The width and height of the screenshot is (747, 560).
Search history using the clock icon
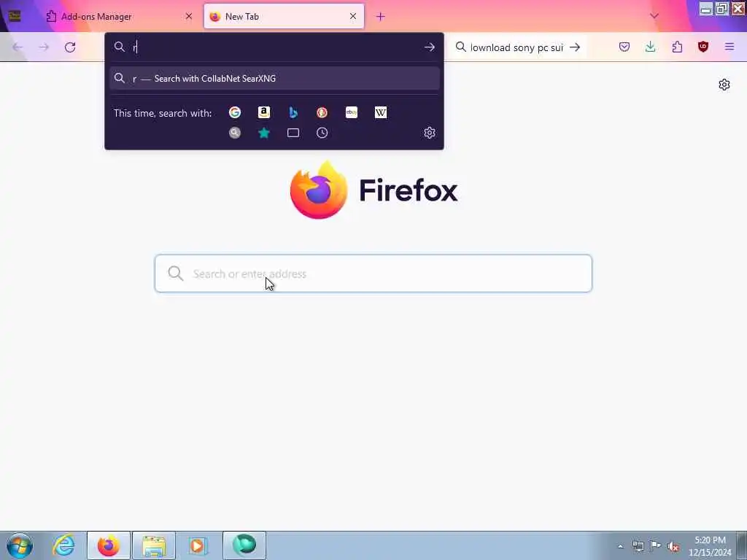(322, 133)
